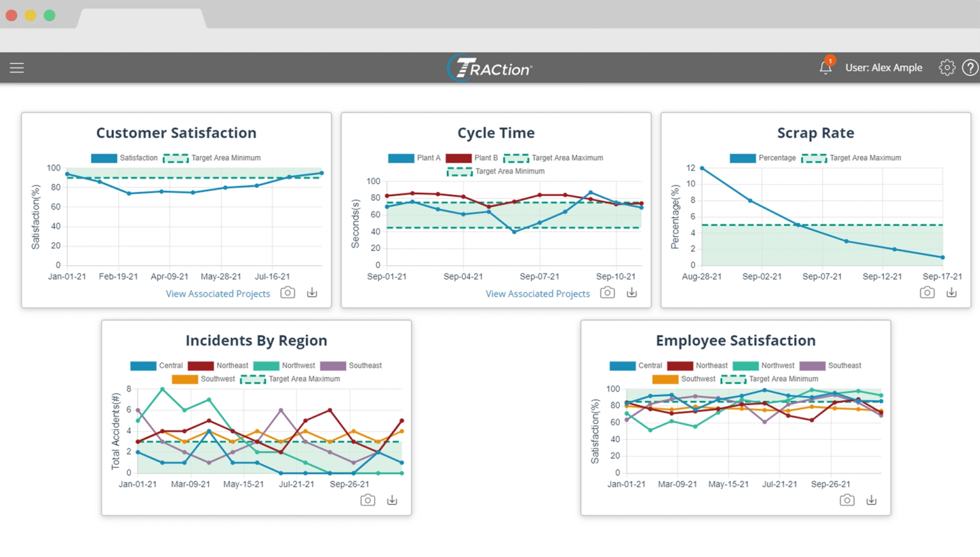
Task: Open the notifications bell
Action: tap(825, 67)
